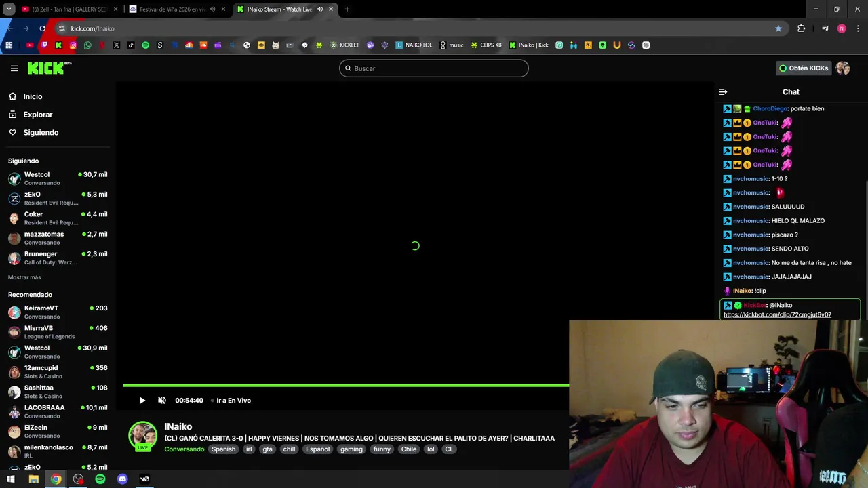Viewport: 868px width, 488px height.
Task: Open the kickbot clip link in chat
Action: pyautogui.click(x=777, y=314)
